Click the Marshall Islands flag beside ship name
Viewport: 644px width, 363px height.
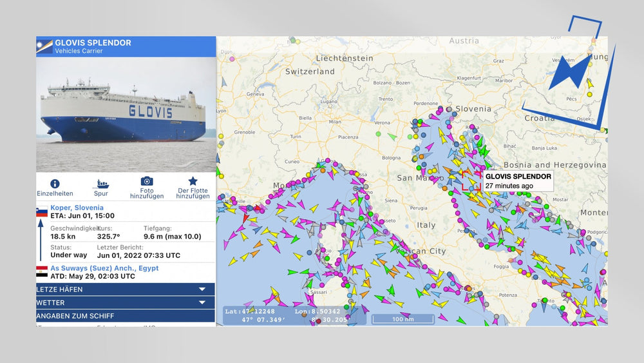[x=44, y=46]
